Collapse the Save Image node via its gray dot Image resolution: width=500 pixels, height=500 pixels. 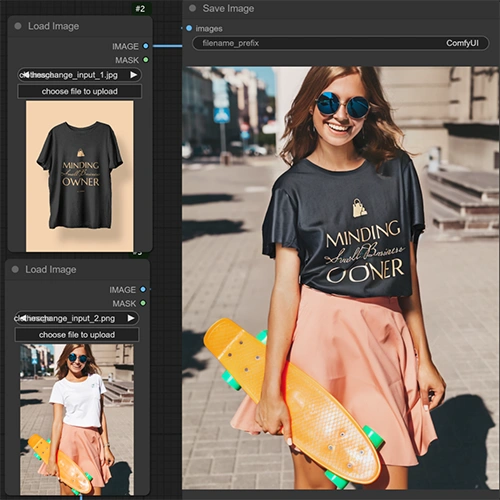click(x=192, y=8)
